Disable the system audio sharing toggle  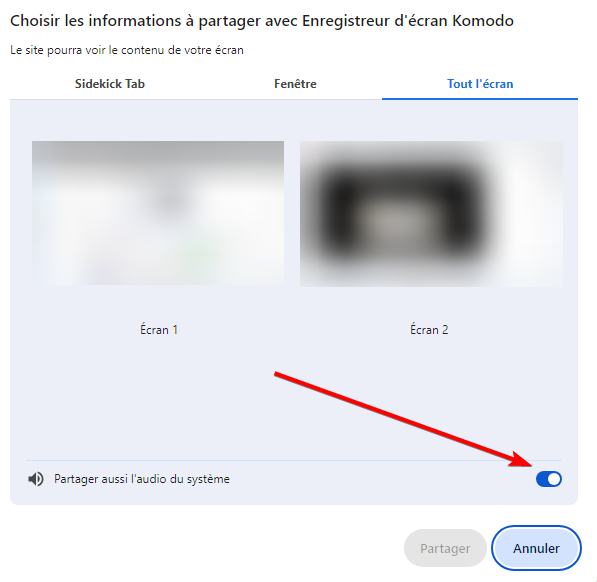coord(549,479)
